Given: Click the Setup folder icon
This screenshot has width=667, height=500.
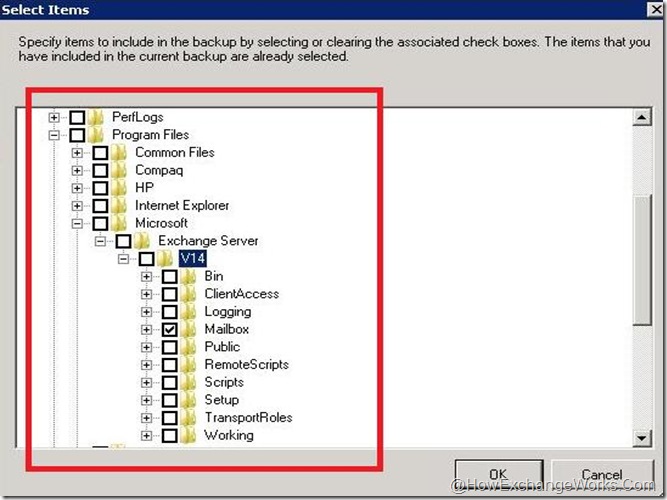Looking at the screenshot, I should (188, 400).
